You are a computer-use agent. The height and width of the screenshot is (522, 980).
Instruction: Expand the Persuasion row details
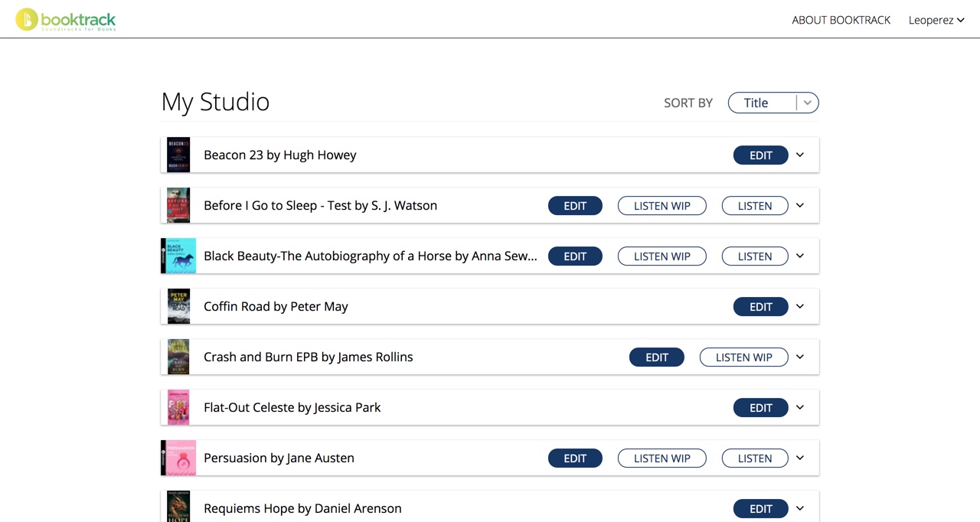pos(800,458)
